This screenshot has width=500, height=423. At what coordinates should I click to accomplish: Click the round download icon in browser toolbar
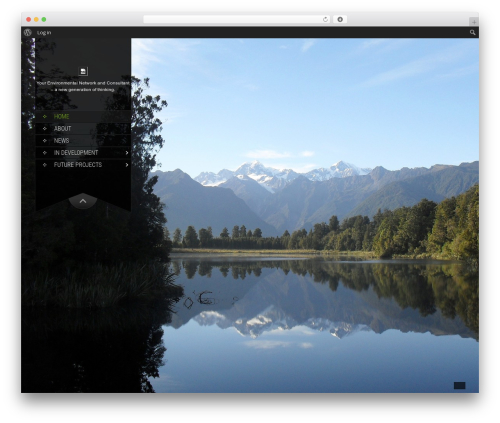coord(340,19)
